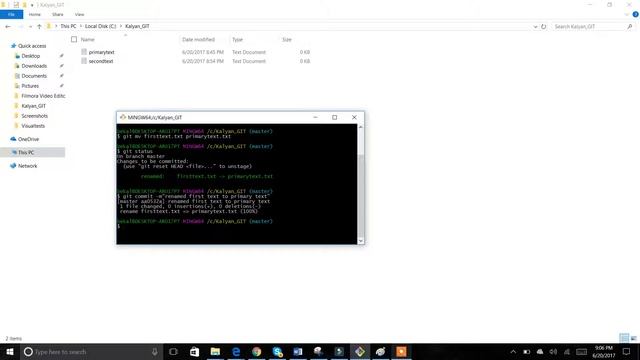Click Local Disk (C:) in the breadcrumb
Screen dimensions: 640x360
point(100,26)
